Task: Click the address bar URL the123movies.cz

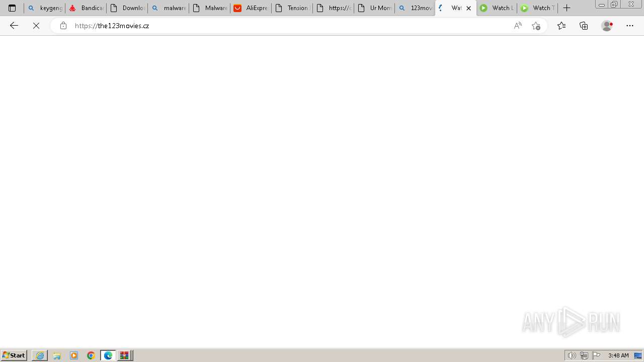Action: coord(112,26)
